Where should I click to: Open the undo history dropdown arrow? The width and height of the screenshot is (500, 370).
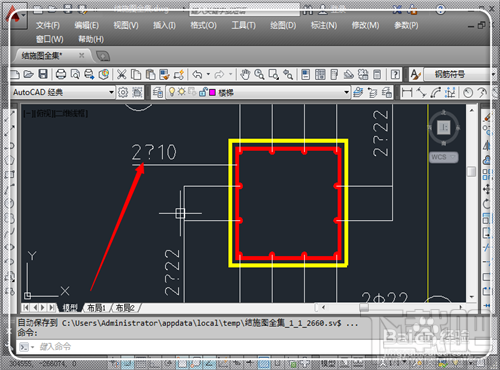[208, 74]
